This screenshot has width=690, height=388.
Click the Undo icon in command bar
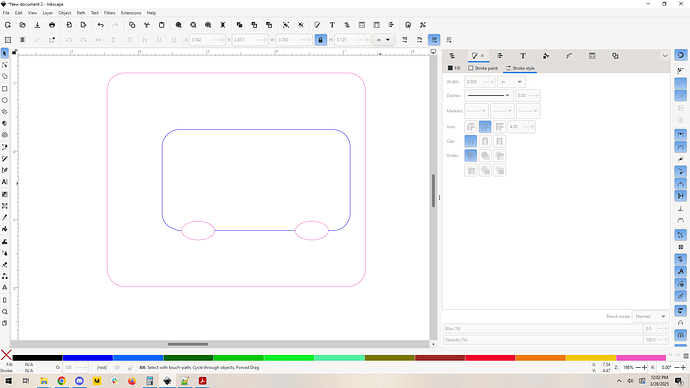tap(101, 25)
